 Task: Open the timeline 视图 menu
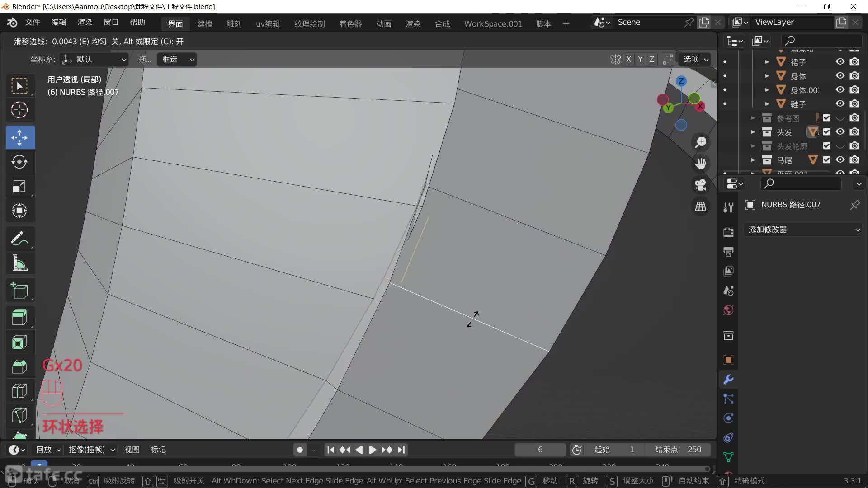tap(132, 450)
